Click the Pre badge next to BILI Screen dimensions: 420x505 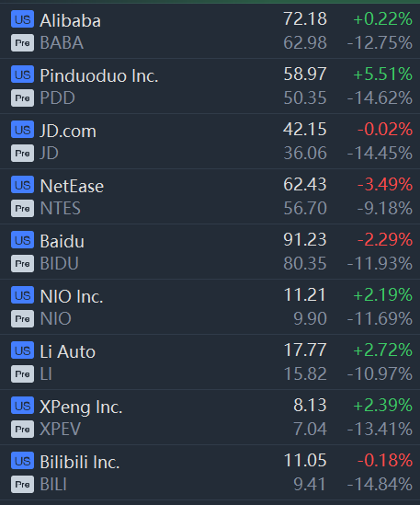[x=23, y=485]
